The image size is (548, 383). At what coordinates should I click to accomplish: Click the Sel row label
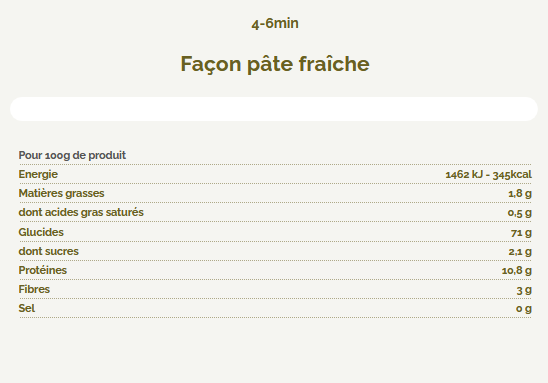(x=27, y=308)
